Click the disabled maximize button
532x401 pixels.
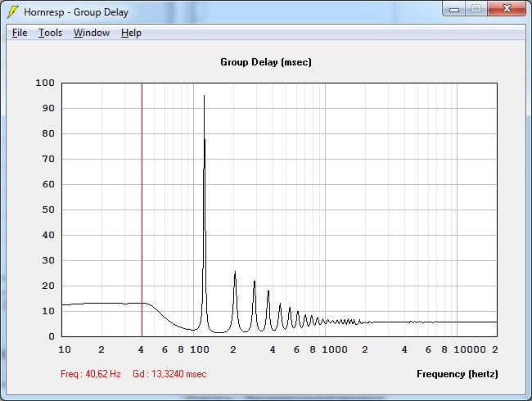(476, 9)
